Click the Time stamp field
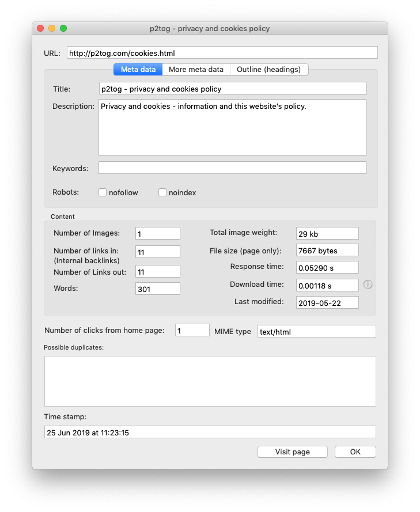420x512 pixels. pyautogui.click(x=210, y=433)
